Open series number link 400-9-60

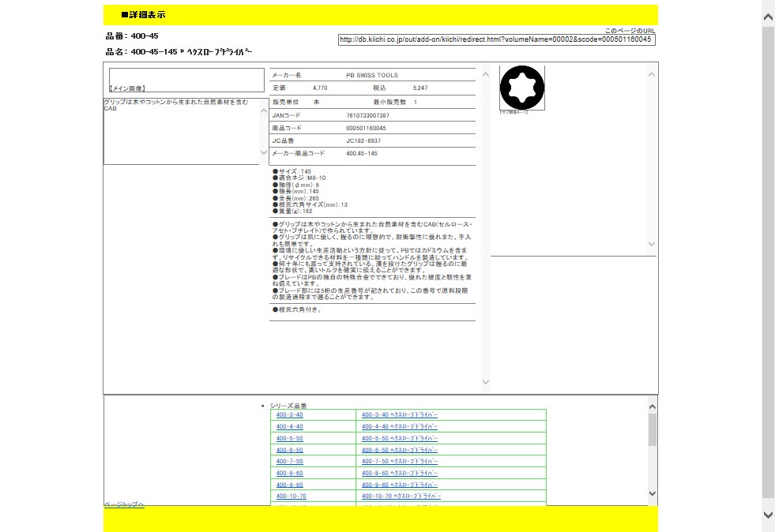coord(290,485)
